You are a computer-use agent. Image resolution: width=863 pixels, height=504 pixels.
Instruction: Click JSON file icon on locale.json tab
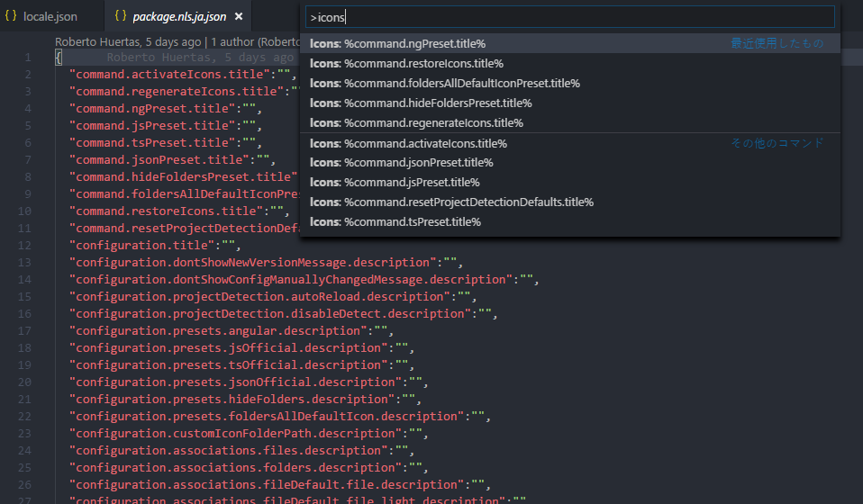tap(11, 16)
